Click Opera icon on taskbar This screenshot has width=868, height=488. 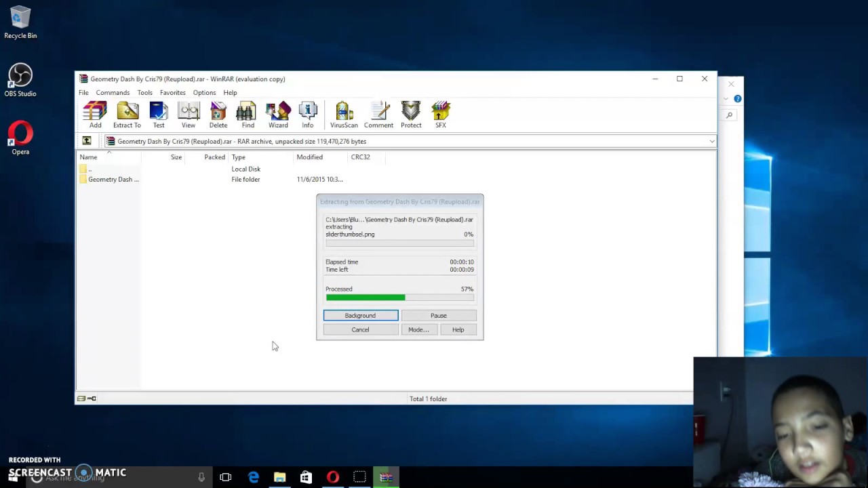click(x=332, y=477)
